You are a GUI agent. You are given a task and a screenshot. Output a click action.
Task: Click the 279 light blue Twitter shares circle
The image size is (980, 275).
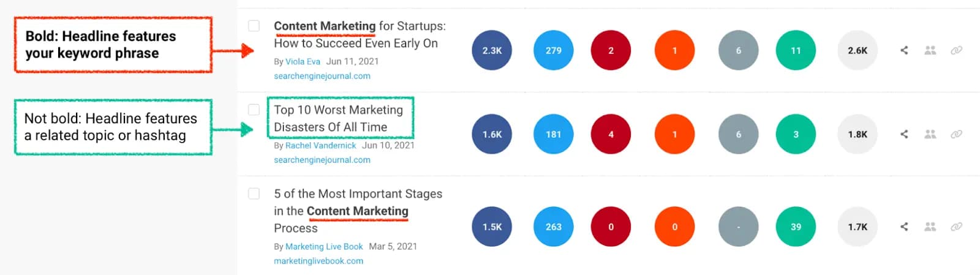click(553, 50)
